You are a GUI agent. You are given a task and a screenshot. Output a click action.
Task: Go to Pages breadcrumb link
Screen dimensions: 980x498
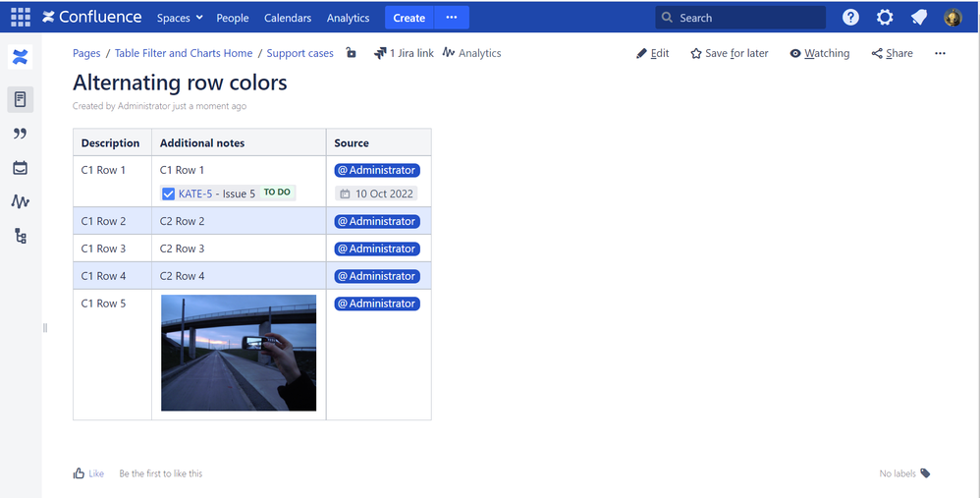86,53
